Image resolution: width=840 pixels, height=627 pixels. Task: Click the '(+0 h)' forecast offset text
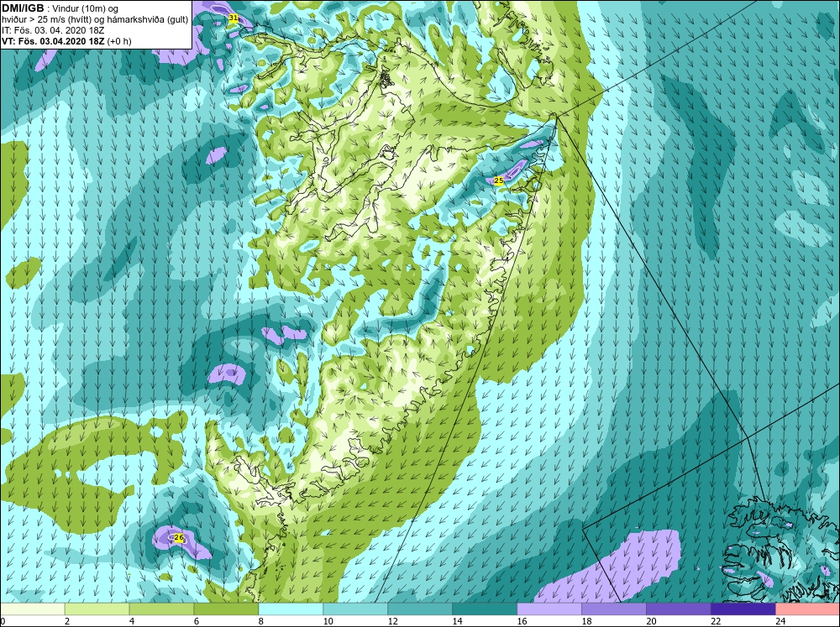pyautogui.click(x=119, y=41)
